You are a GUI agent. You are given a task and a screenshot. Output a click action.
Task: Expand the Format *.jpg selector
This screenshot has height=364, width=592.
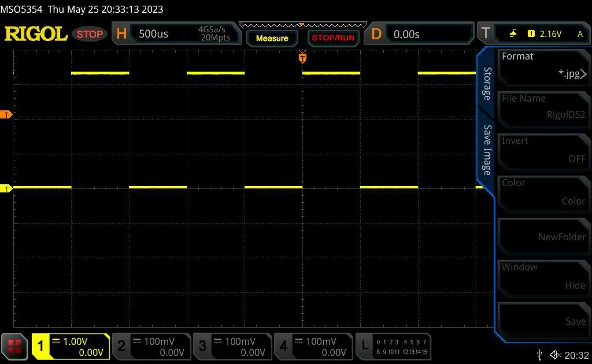(544, 68)
